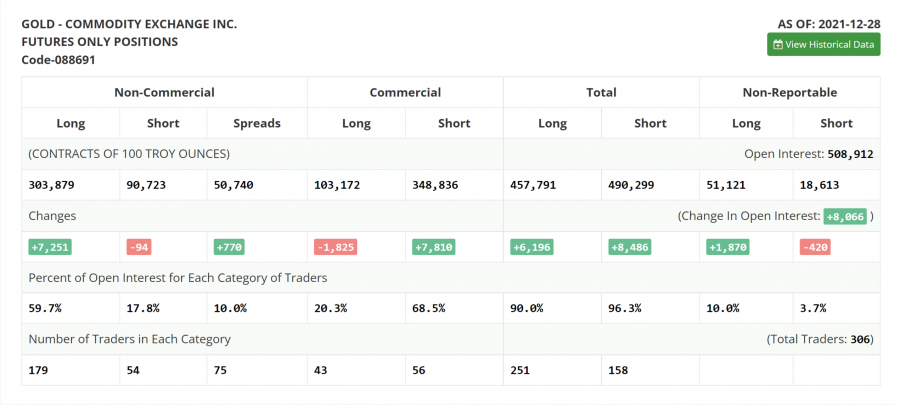Click the red -420 change badge
Screen dimensions: 900x405
pos(815,247)
